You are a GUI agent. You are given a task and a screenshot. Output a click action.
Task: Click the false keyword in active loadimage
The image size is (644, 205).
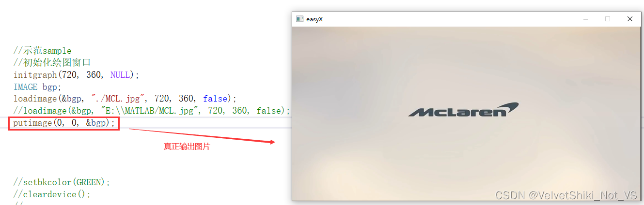(x=215, y=99)
